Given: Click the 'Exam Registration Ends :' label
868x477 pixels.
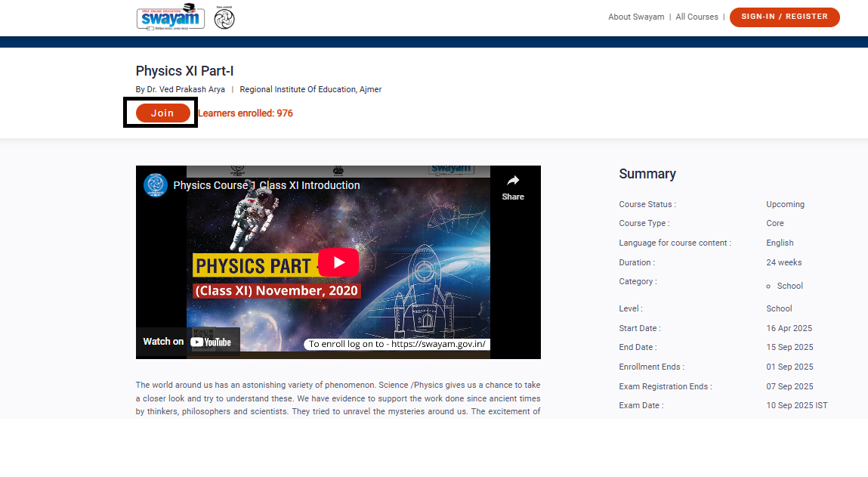Looking at the screenshot, I should coord(666,386).
